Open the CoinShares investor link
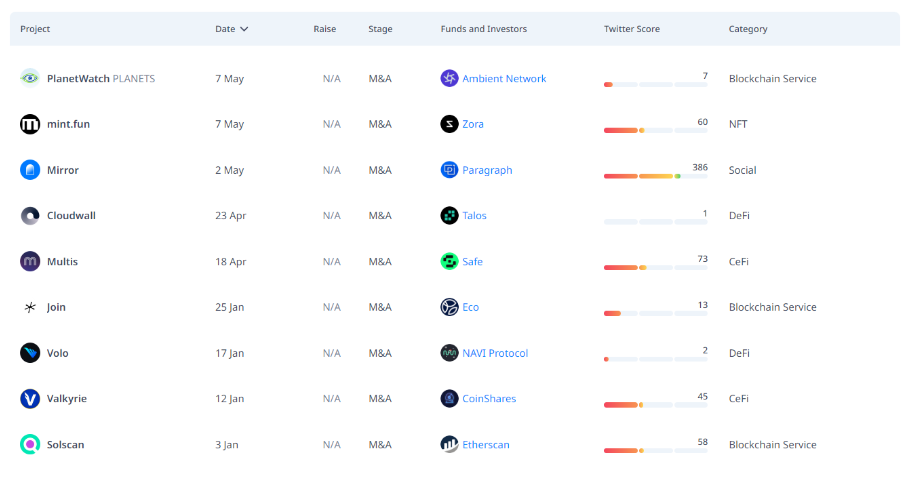 [489, 399]
